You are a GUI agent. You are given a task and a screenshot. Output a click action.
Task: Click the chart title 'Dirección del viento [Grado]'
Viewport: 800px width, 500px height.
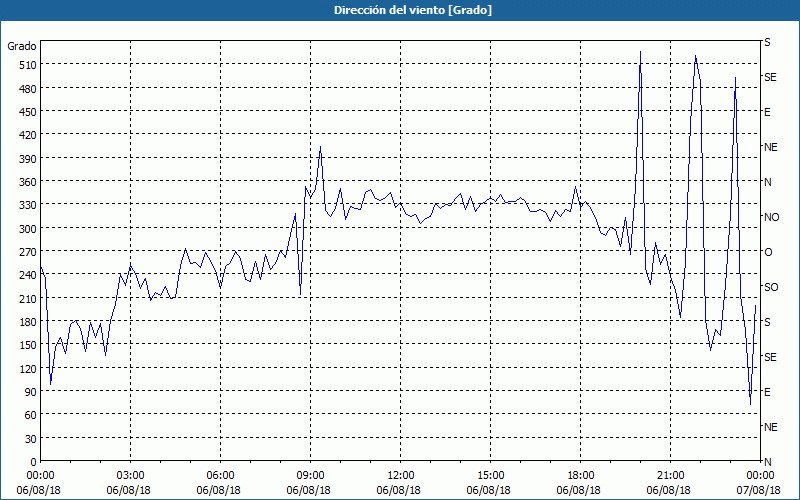click(413, 10)
